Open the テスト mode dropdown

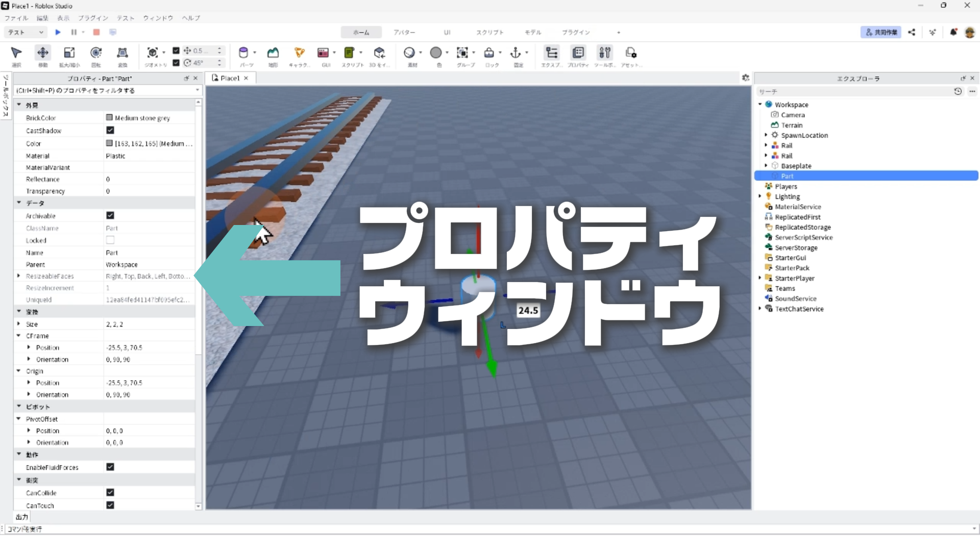(26, 32)
